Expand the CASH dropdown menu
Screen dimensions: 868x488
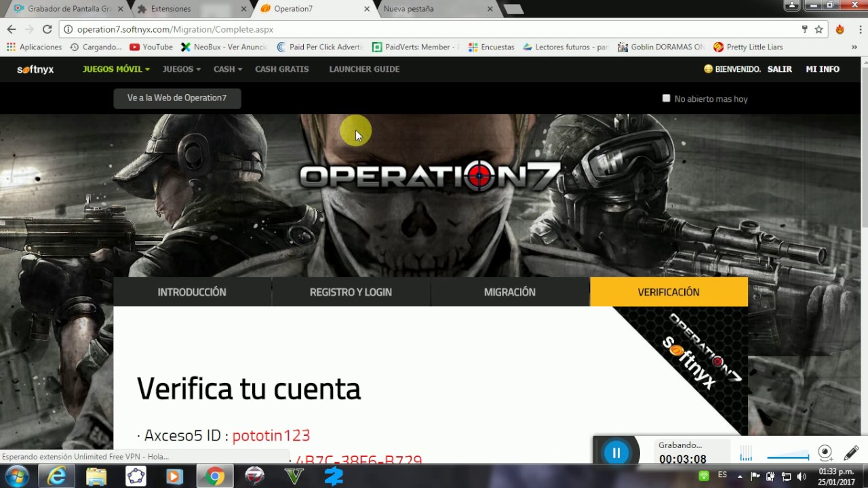click(x=228, y=69)
